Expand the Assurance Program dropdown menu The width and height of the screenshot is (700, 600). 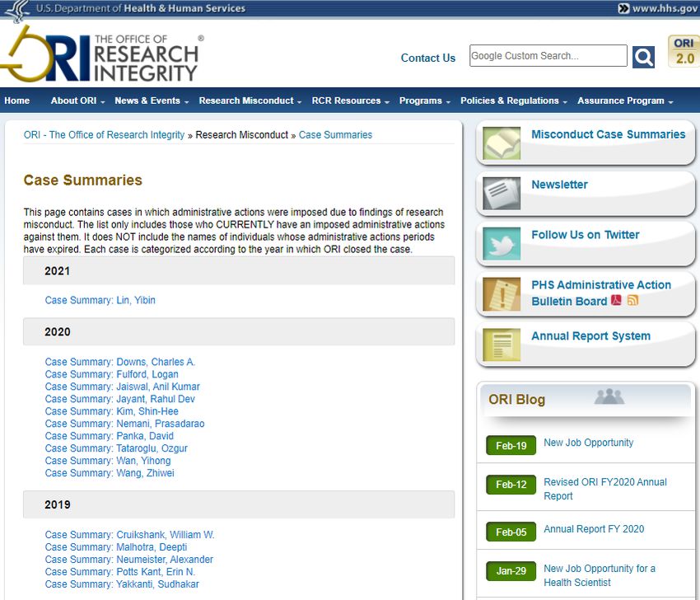(x=625, y=101)
